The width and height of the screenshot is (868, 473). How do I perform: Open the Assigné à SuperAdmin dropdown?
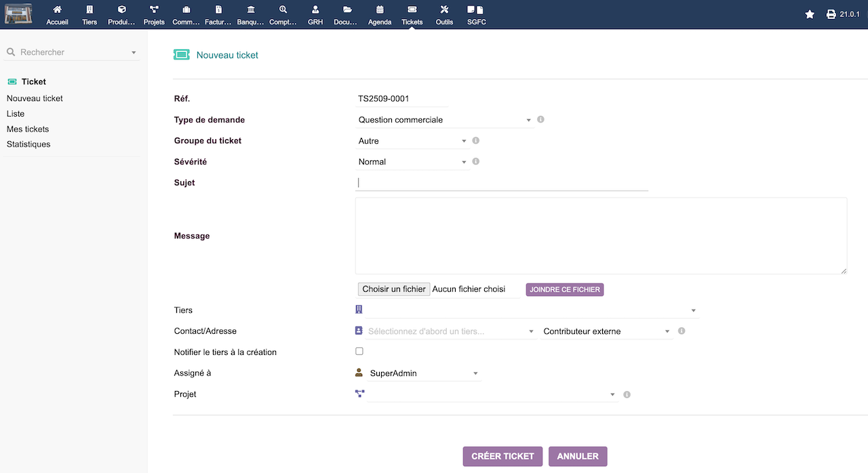coord(424,373)
